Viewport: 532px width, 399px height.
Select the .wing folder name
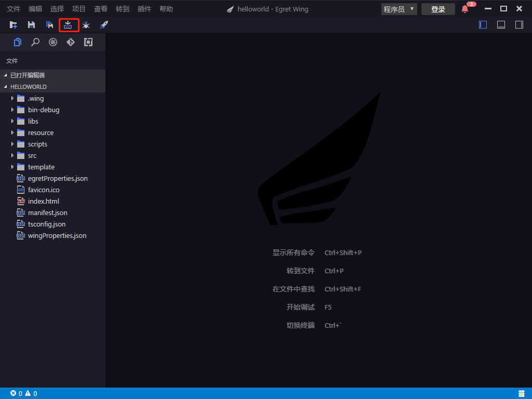tap(36, 99)
